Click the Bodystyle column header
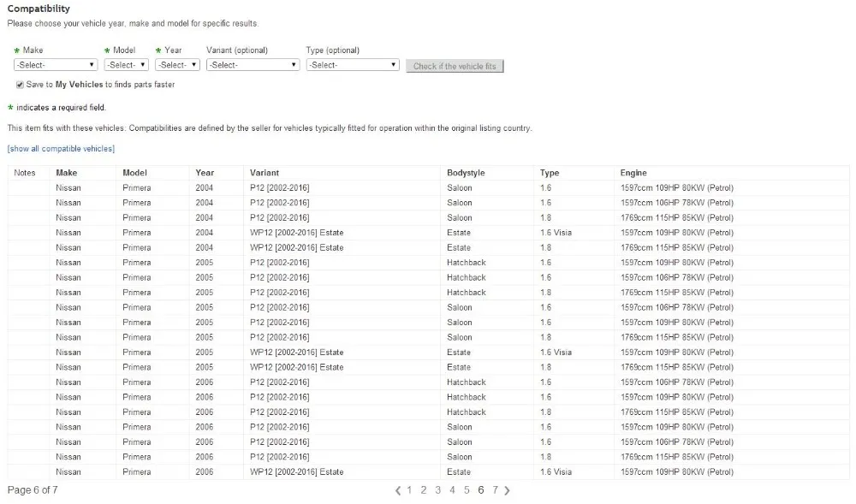Screen dimensions: 856x504 coord(466,173)
